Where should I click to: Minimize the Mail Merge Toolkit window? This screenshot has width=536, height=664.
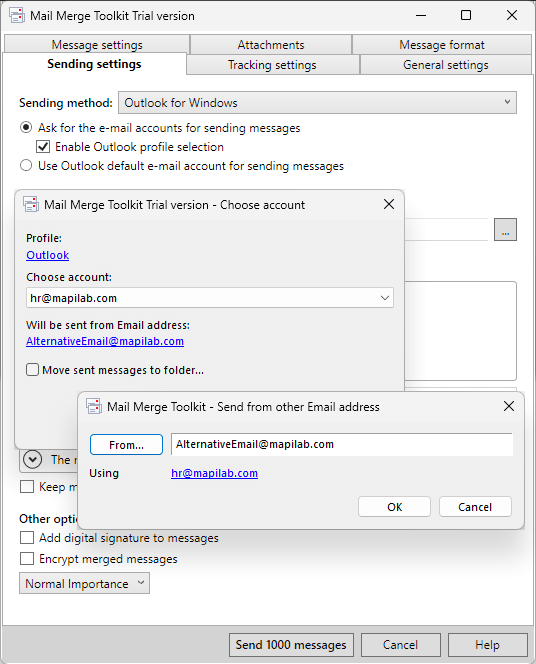click(421, 15)
